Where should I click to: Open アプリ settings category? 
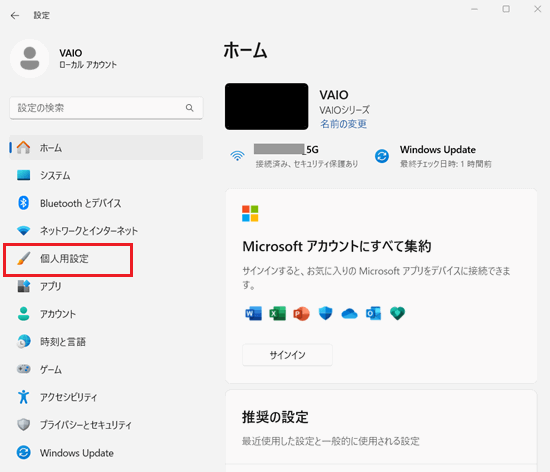point(106,286)
